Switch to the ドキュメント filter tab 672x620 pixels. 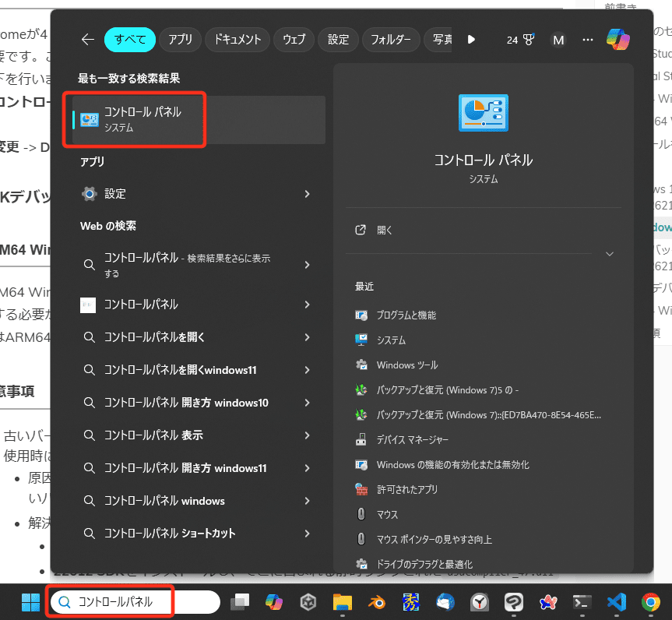tap(237, 40)
